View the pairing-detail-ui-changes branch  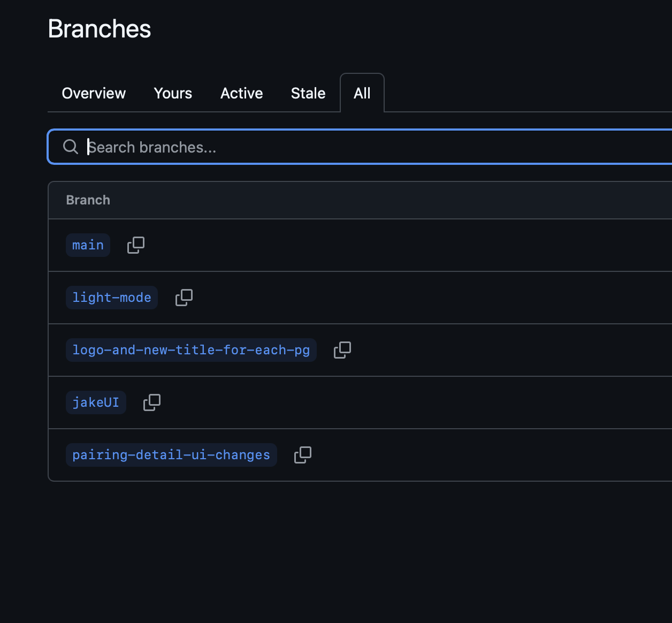tap(171, 455)
